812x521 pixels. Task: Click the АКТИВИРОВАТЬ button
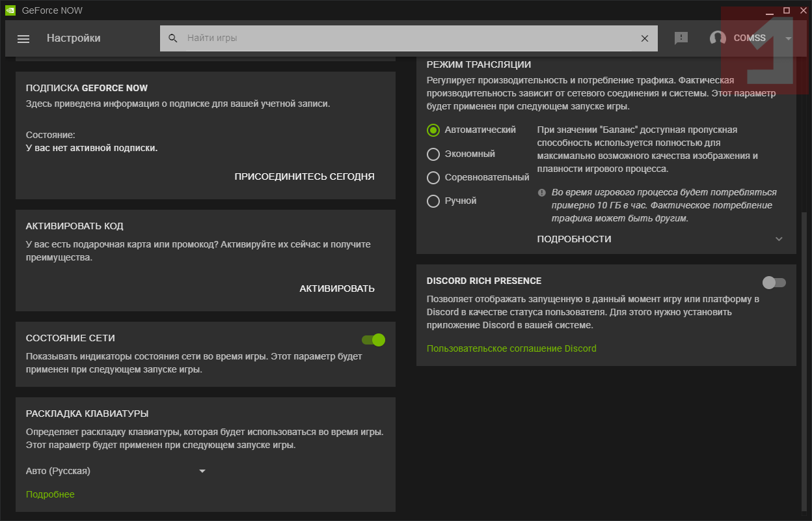337,289
